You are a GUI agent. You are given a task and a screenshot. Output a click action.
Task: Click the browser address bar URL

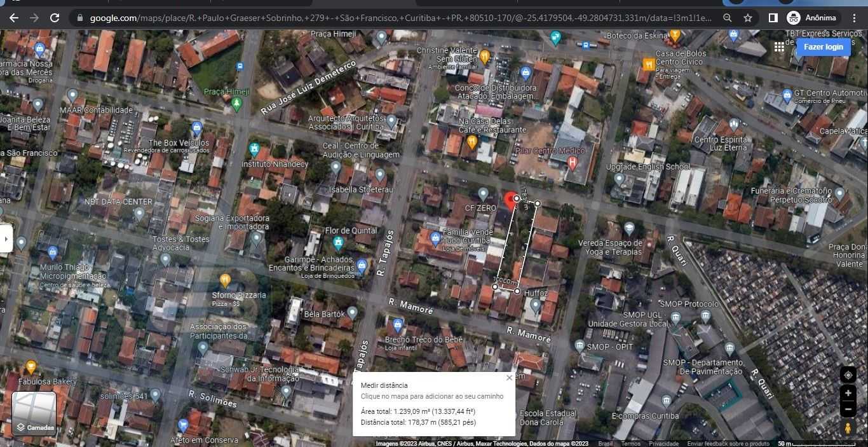pos(400,18)
